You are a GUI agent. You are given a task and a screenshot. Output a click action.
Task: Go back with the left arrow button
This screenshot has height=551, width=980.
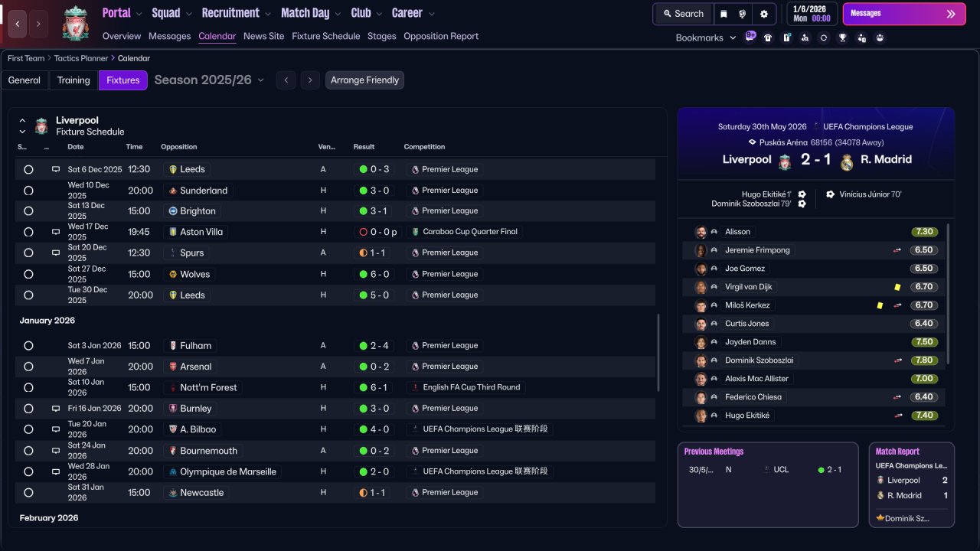click(x=18, y=24)
